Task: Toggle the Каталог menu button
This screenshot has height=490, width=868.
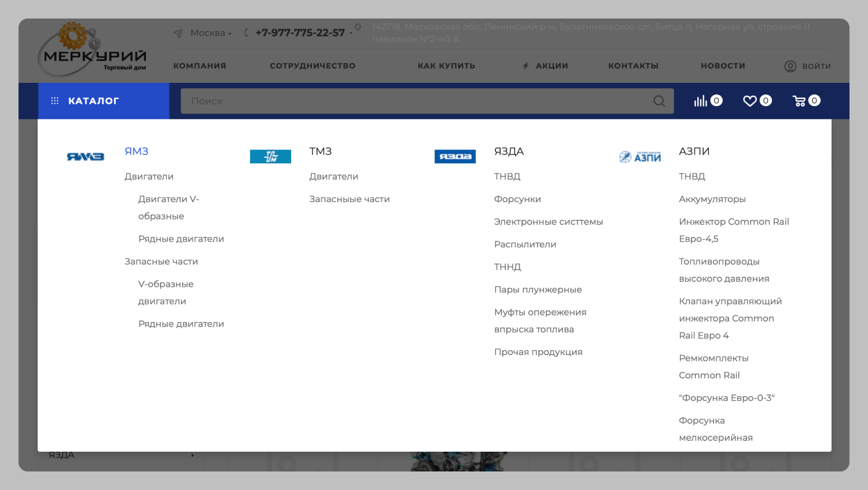Action: (104, 101)
